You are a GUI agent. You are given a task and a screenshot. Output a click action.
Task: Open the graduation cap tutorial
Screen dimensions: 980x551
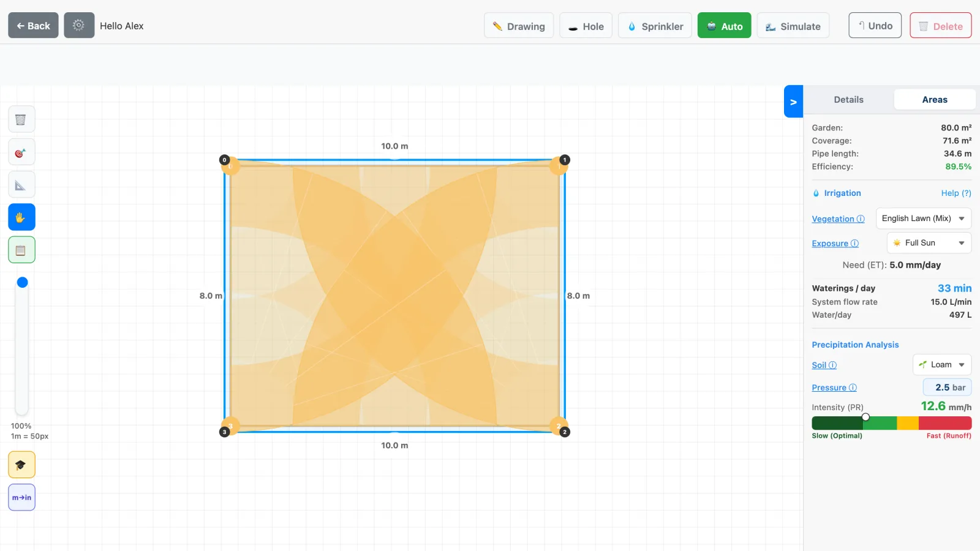(x=21, y=465)
